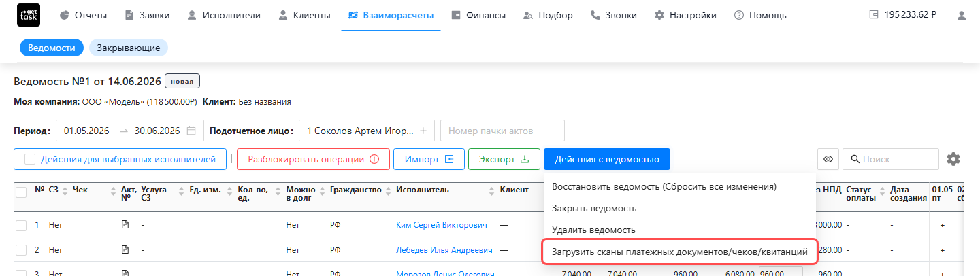
Task: Open the Финансы section
Action: click(x=478, y=15)
